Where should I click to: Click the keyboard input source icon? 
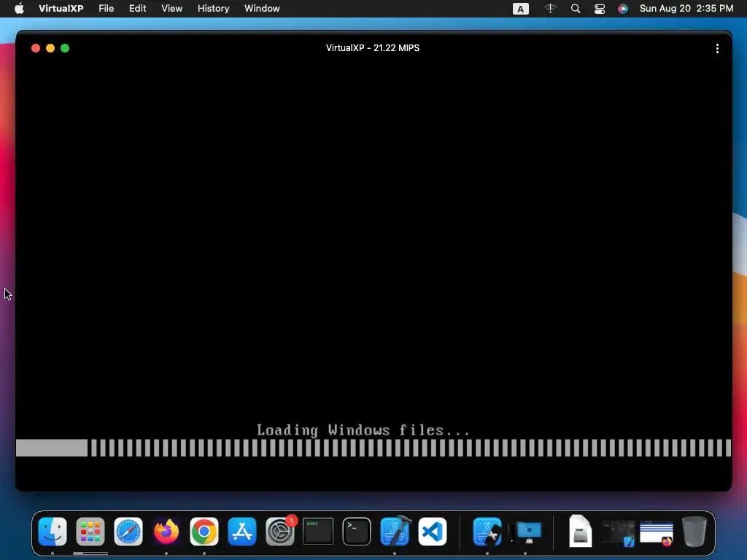[x=521, y=9]
